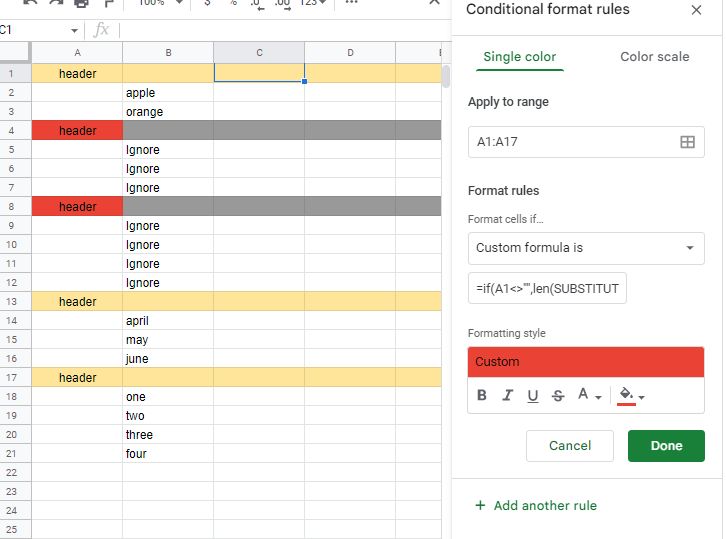Click the select-all corner box
The width and height of the screenshot is (726, 539).
coord(15,52)
